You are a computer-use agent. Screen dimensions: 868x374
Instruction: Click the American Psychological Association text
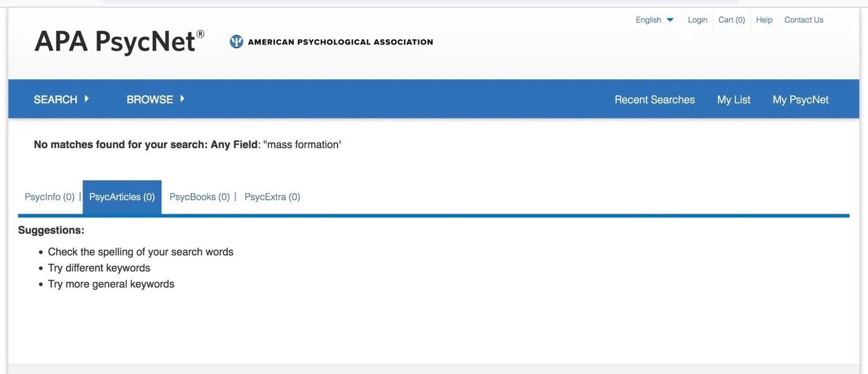[341, 42]
